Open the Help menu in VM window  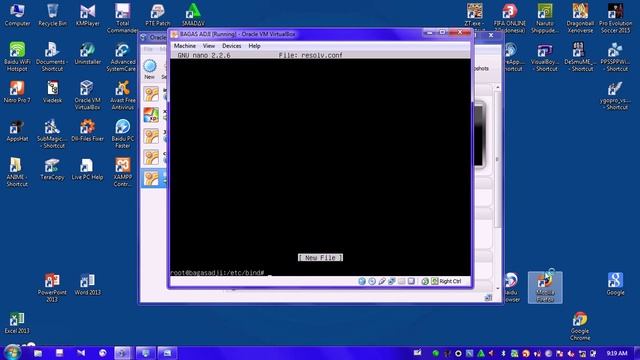pos(254,46)
